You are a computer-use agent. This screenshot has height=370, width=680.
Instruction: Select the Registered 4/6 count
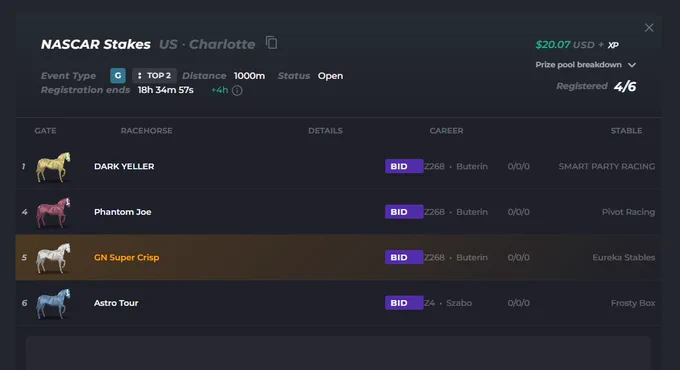596,86
